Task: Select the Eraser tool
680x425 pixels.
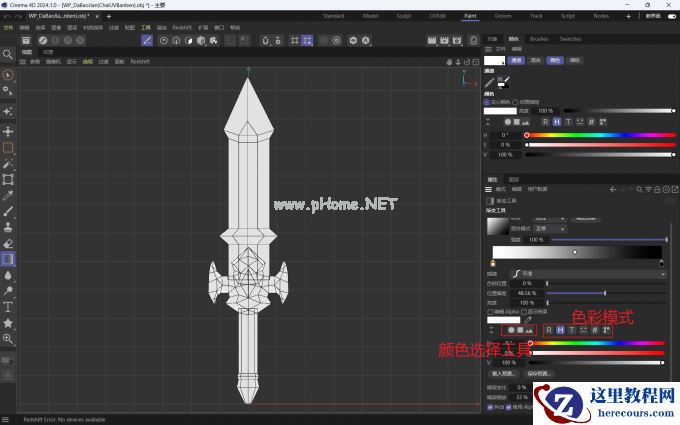Action: (x=8, y=243)
